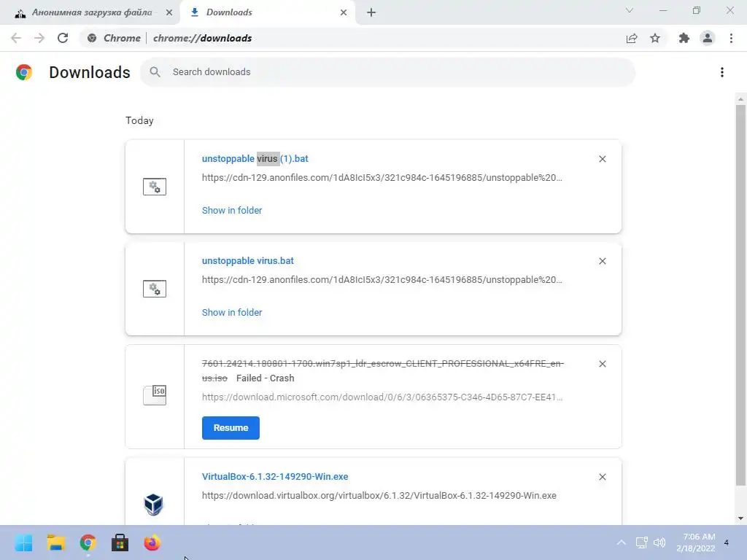Switch to the Анонимная загрузка файла tab
747x560 pixels.
[x=89, y=12]
